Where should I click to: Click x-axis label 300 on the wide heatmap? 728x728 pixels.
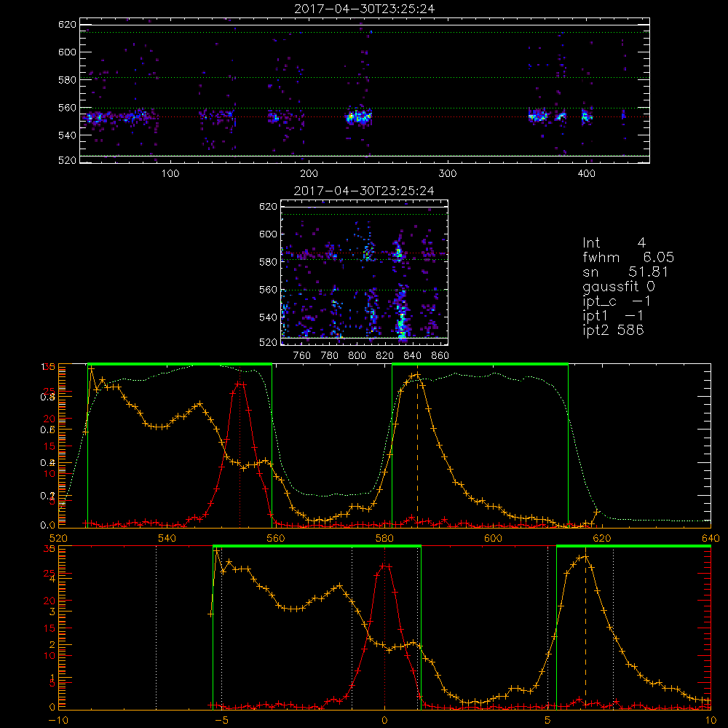448,174
